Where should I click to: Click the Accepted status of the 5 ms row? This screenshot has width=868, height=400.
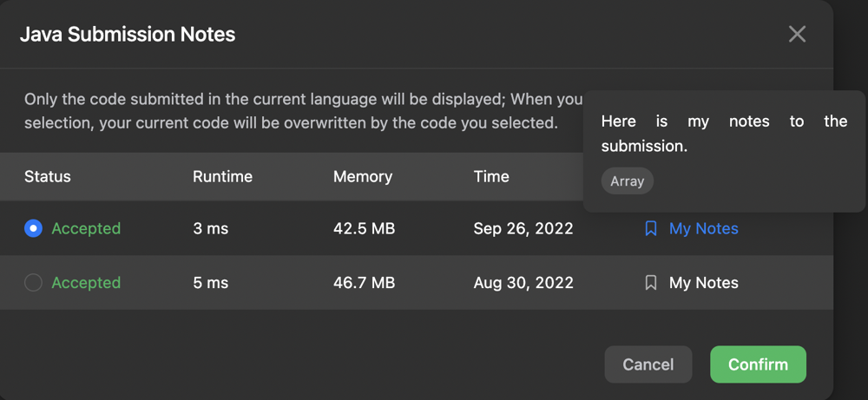(86, 283)
